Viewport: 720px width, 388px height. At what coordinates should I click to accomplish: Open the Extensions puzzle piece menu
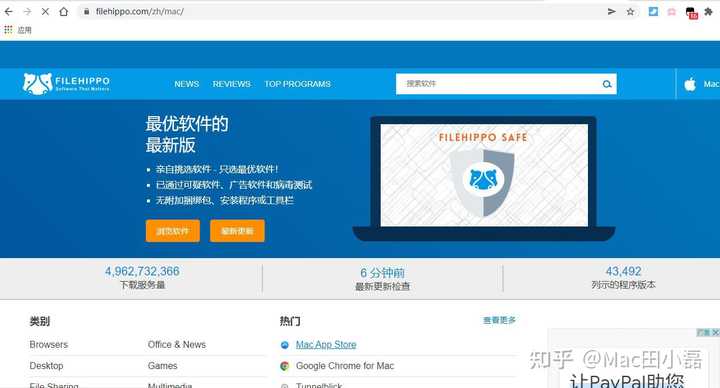click(709, 11)
